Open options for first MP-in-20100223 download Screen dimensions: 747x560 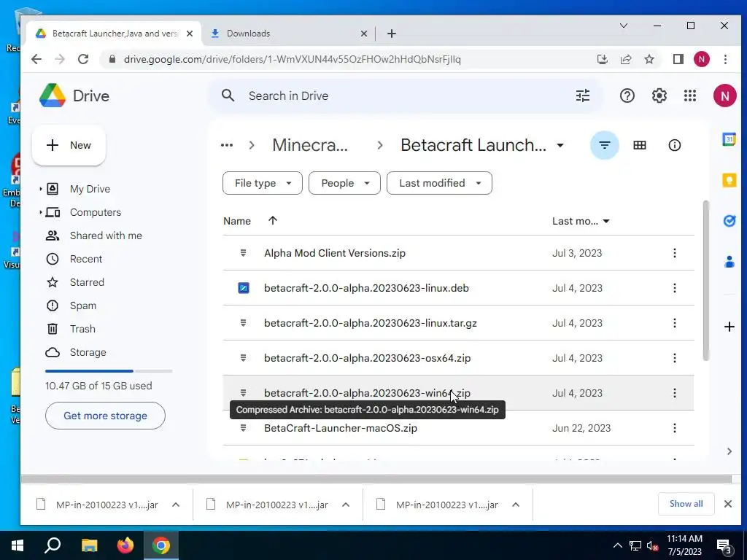tap(176, 505)
